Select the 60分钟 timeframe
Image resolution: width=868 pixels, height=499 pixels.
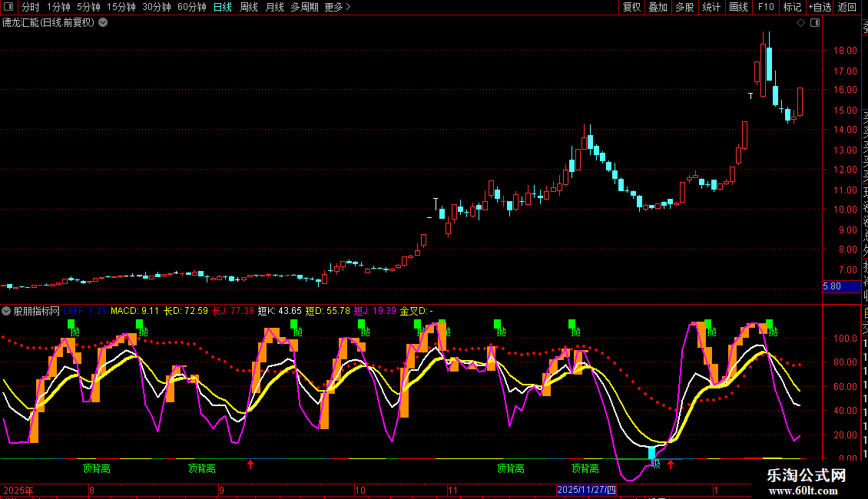[x=191, y=7]
